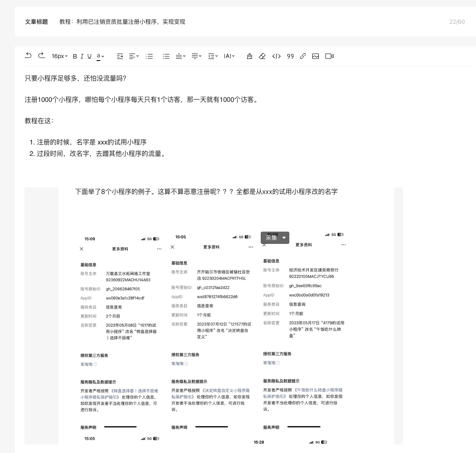476x453 pixels.
Task: Click the 22/60 character counter
Action: 457,22
